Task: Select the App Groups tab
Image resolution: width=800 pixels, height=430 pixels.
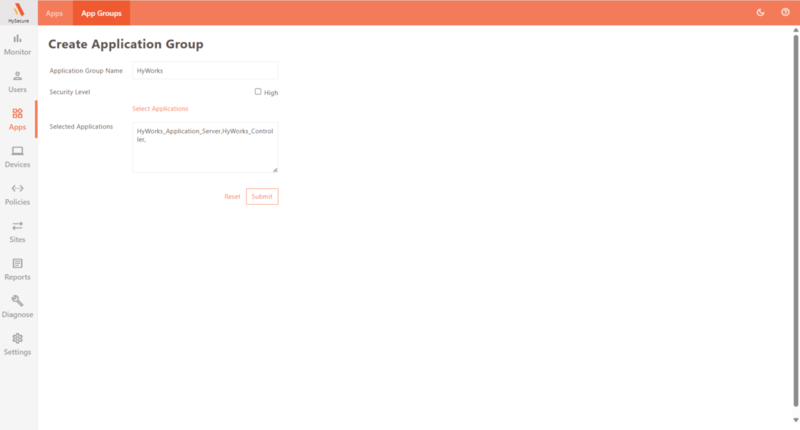Action: (101, 13)
